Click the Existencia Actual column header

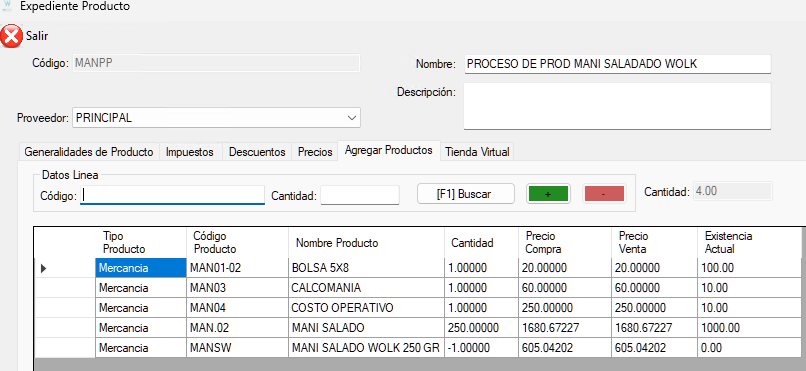click(x=752, y=243)
